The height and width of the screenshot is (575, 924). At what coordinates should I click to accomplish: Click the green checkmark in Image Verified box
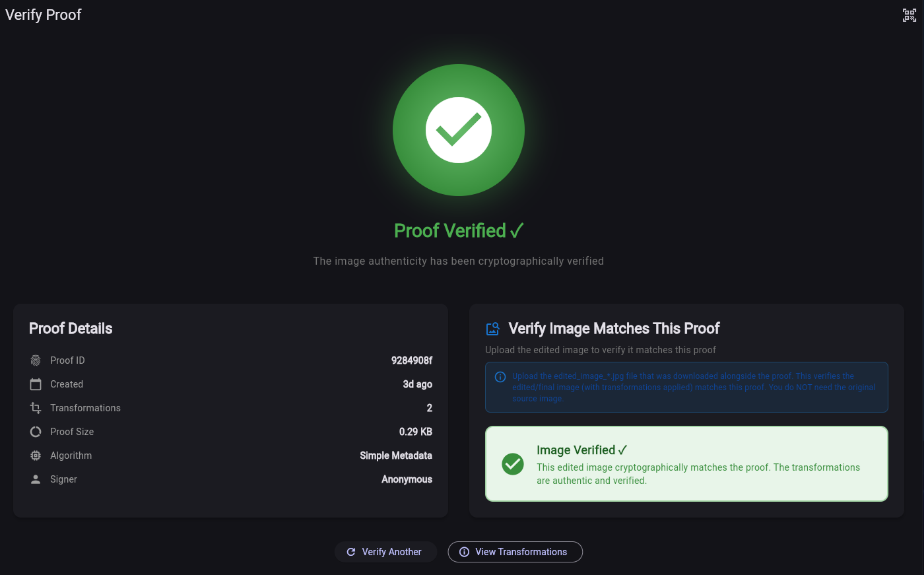pos(513,464)
